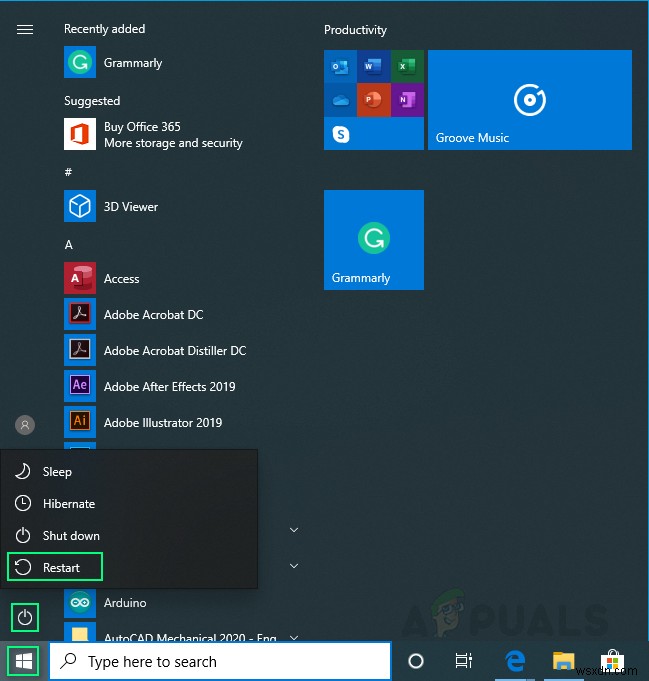Viewport: 649px width, 681px height.
Task: Launch 3D Viewer from its cube icon
Action: click(x=80, y=206)
